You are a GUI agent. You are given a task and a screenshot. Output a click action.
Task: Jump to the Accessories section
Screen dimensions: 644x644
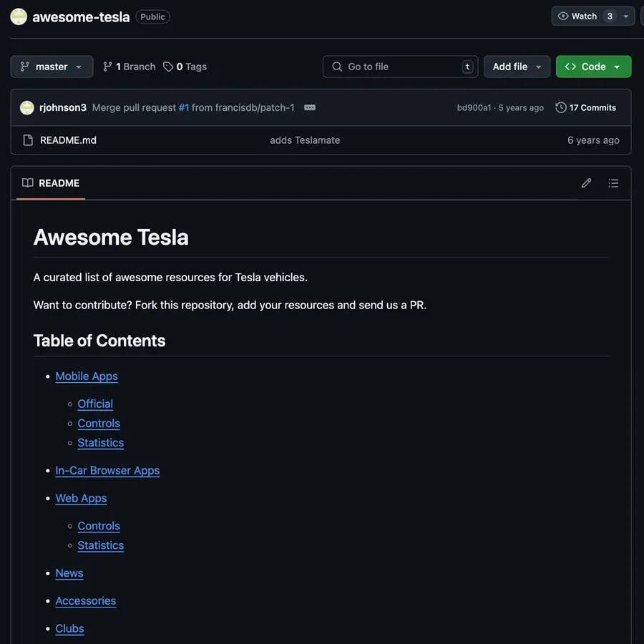pos(86,601)
